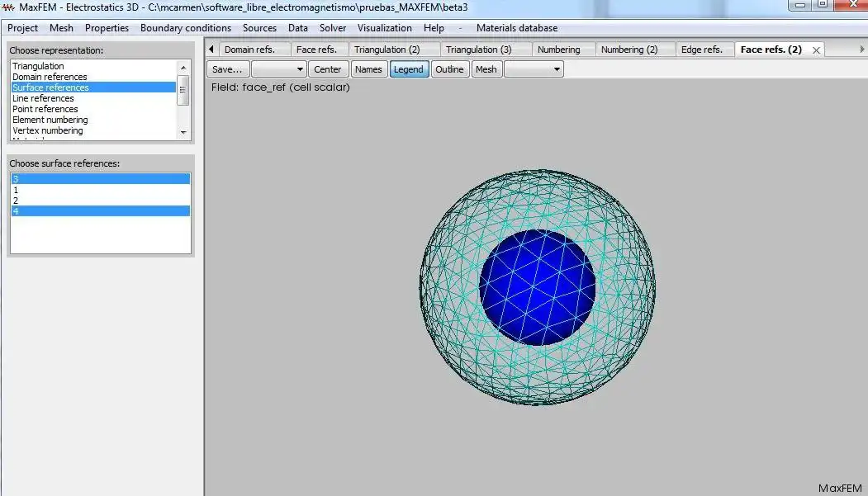The image size is (868, 496).
Task: Click the Save... button
Action: pos(227,69)
